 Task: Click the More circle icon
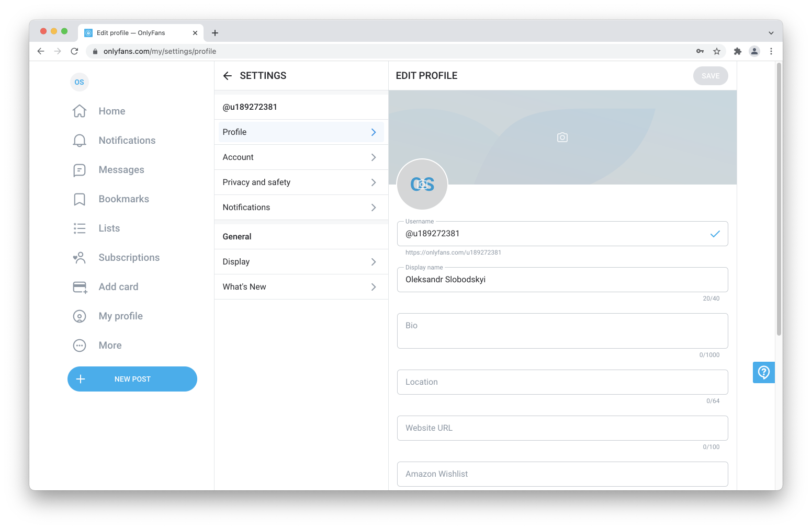tap(80, 346)
